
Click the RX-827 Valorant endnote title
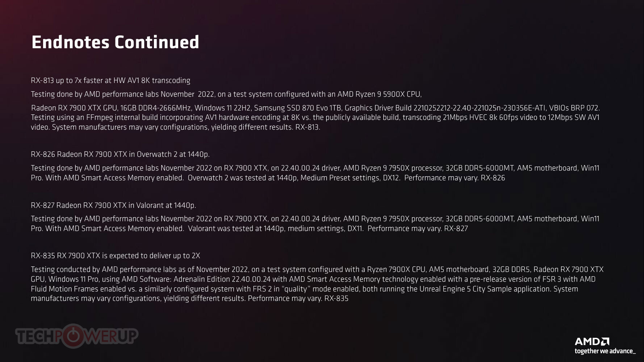(x=113, y=205)
